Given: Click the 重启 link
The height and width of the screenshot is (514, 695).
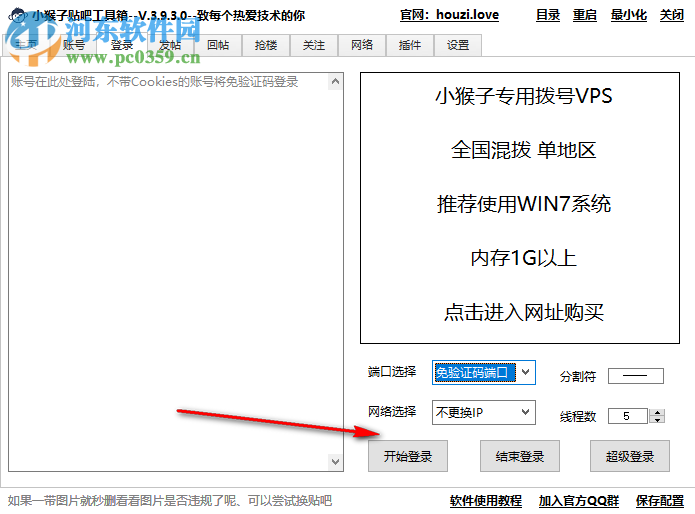Looking at the screenshot, I should point(585,15).
